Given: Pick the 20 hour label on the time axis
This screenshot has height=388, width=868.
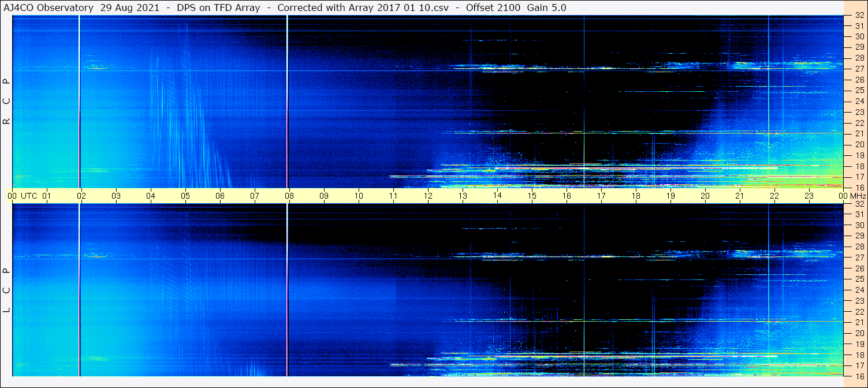Looking at the screenshot, I should point(705,196).
